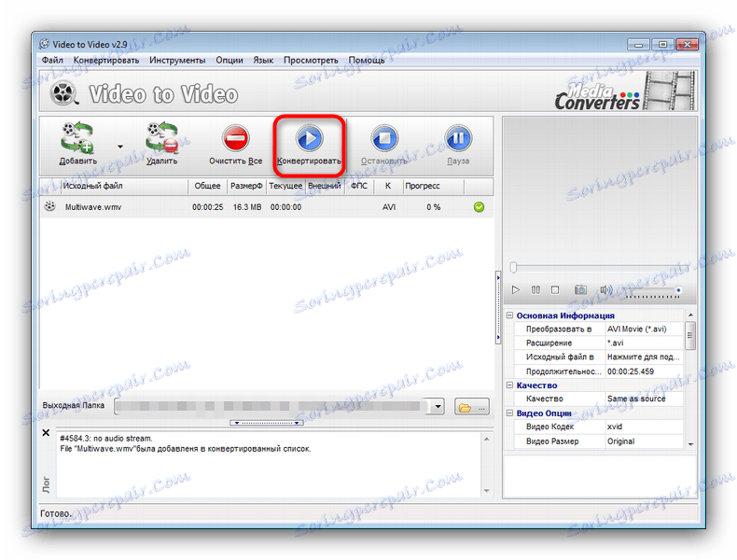Click the ФПС column header
737x560 pixels.
(x=359, y=186)
